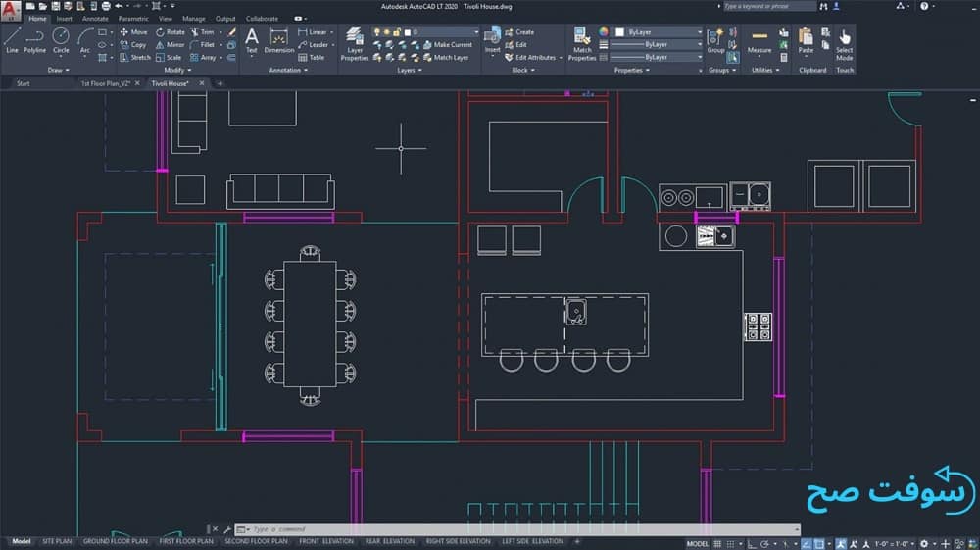
Task: Click the Make Current layer button
Action: click(x=453, y=45)
